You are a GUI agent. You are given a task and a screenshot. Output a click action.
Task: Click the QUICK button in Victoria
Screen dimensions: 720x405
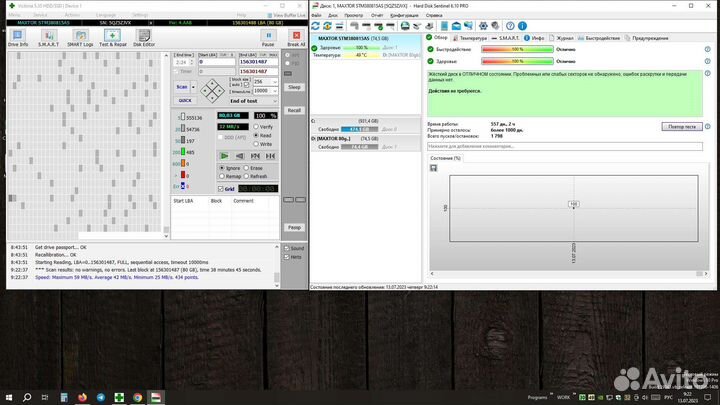coord(185,101)
